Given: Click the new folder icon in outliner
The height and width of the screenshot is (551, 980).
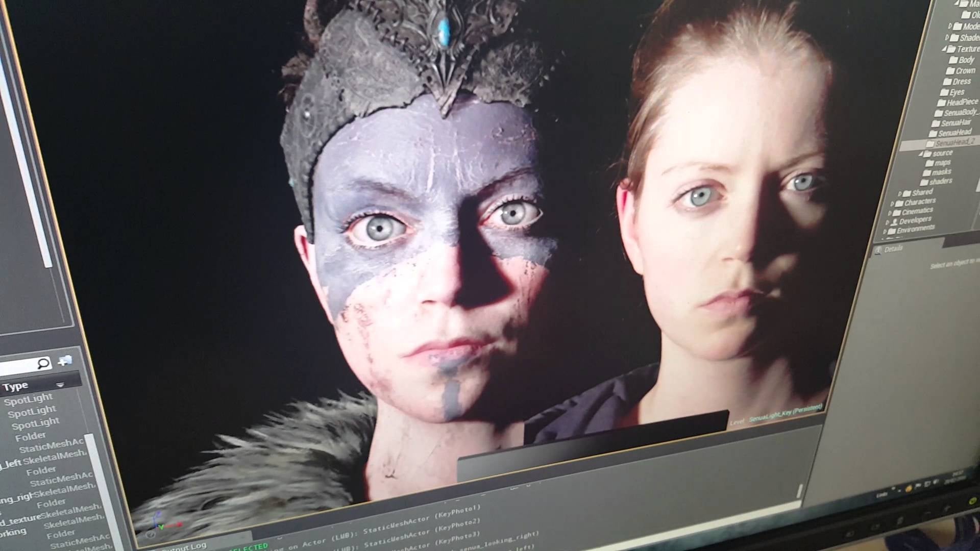Looking at the screenshot, I should pos(65,361).
